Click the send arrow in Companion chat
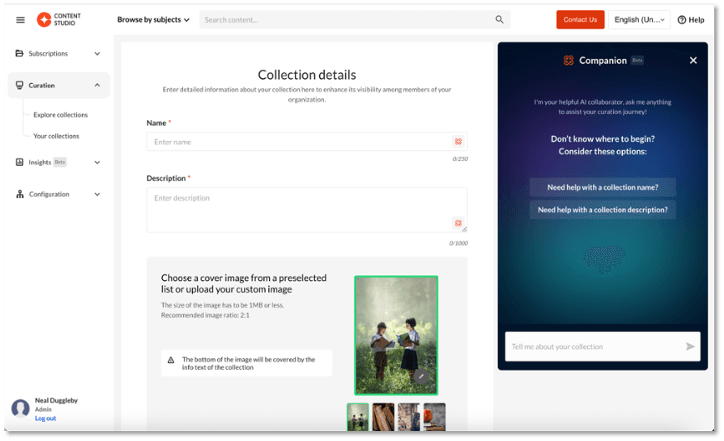Screen dimensions: 724x441 pyautogui.click(x=690, y=347)
